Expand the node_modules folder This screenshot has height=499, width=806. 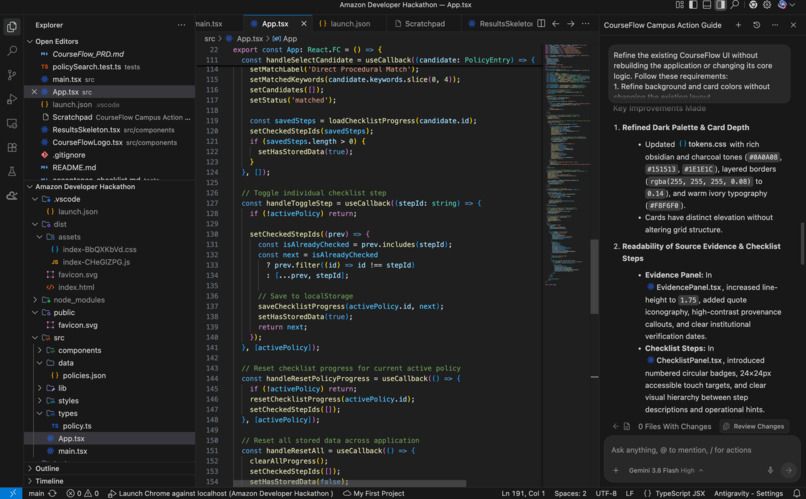coord(35,300)
